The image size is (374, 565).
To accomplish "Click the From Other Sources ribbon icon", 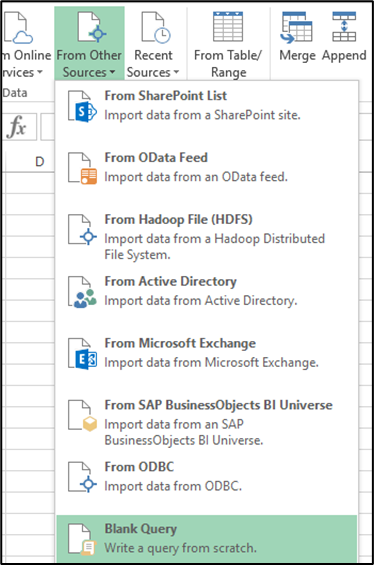I will point(92,27).
